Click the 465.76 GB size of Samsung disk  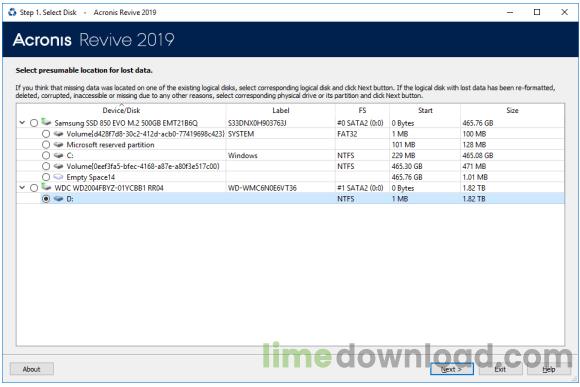(478, 123)
